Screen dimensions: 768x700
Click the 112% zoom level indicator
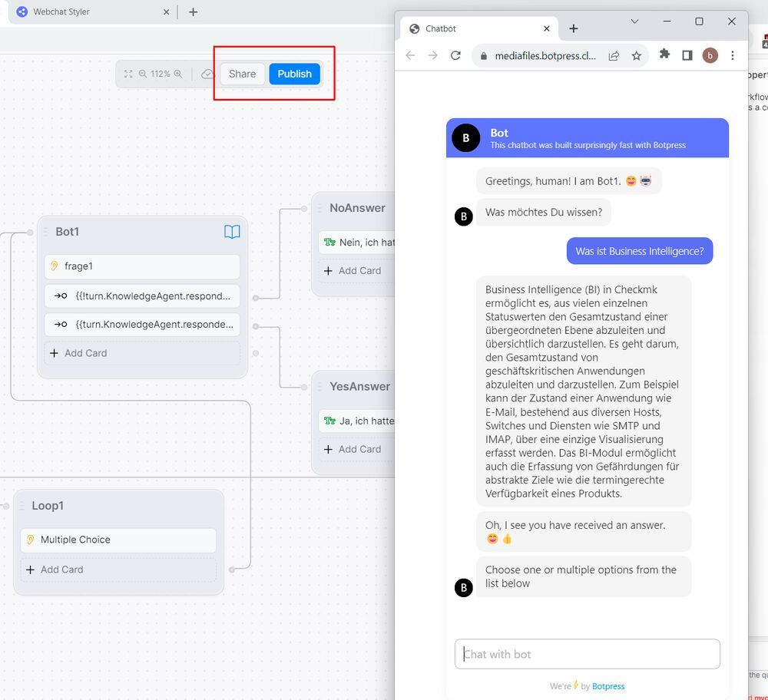pos(161,74)
